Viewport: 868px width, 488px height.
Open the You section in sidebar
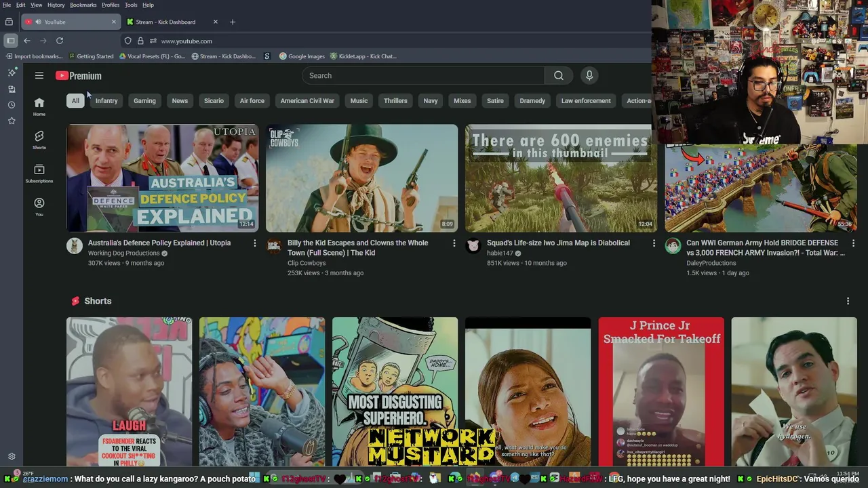pos(39,207)
